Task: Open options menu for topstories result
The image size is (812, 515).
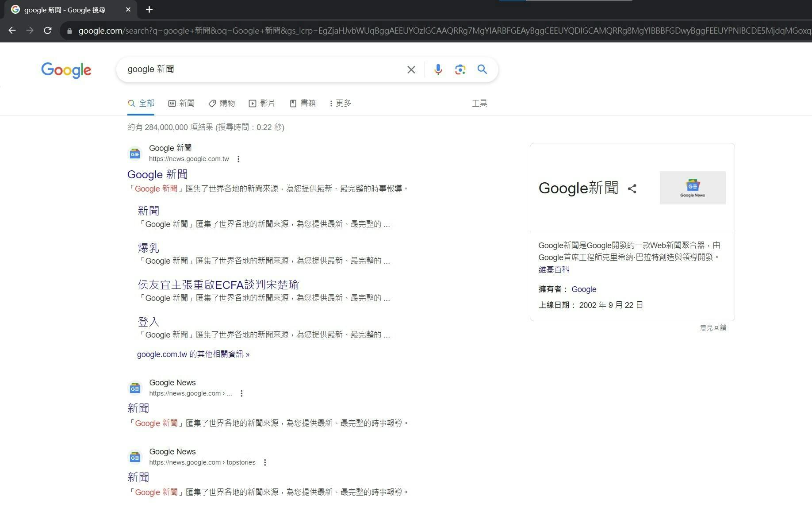Action: click(265, 462)
